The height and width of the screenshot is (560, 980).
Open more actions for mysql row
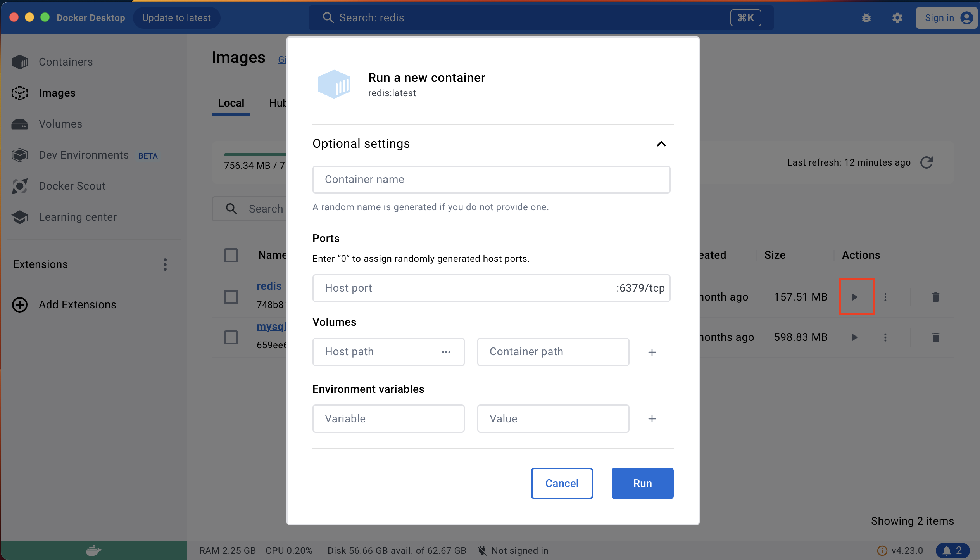tap(885, 337)
